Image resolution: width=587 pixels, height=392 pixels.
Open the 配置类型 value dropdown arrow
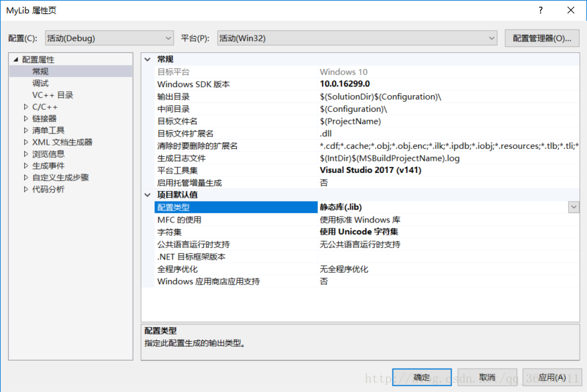click(574, 207)
